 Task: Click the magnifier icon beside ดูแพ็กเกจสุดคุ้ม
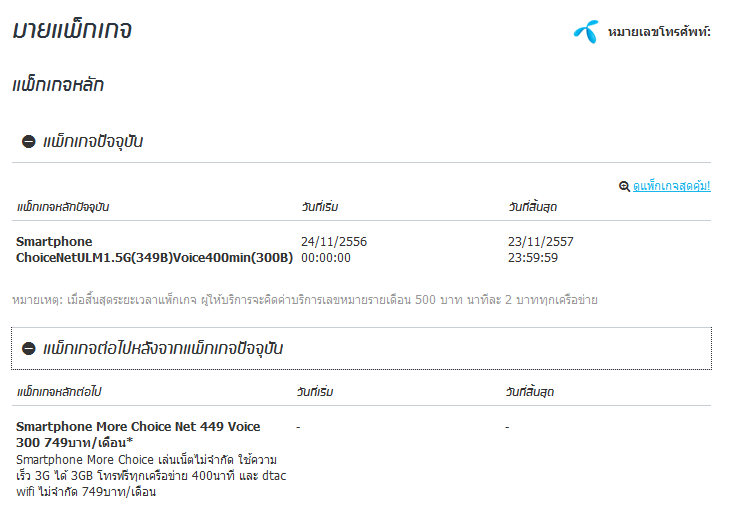624,186
